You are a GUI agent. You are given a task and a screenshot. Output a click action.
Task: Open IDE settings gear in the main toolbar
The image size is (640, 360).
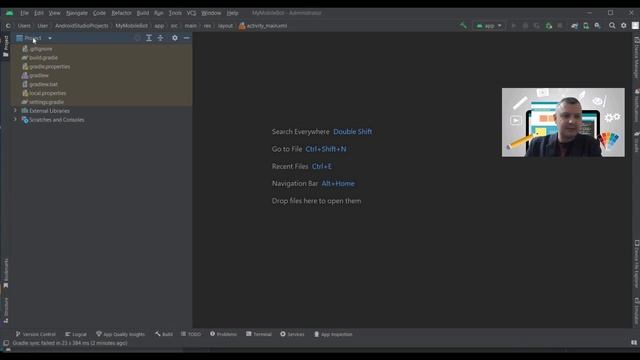[623, 25]
